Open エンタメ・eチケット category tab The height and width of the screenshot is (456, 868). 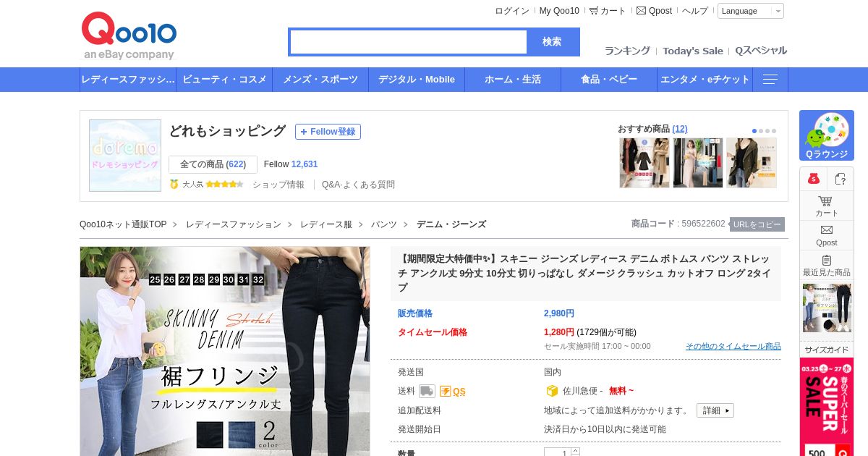click(x=705, y=80)
